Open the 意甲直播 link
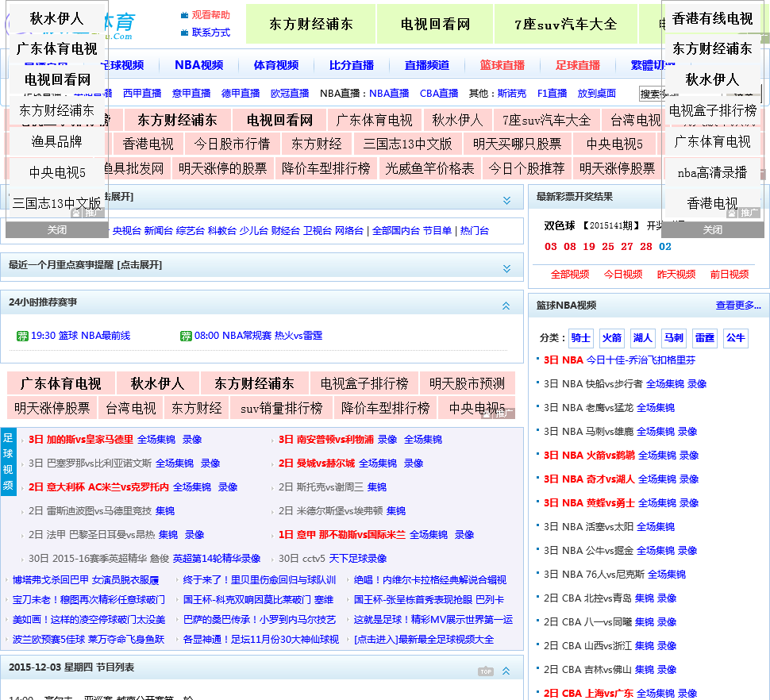This screenshot has height=700, width=770. coord(191,94)
